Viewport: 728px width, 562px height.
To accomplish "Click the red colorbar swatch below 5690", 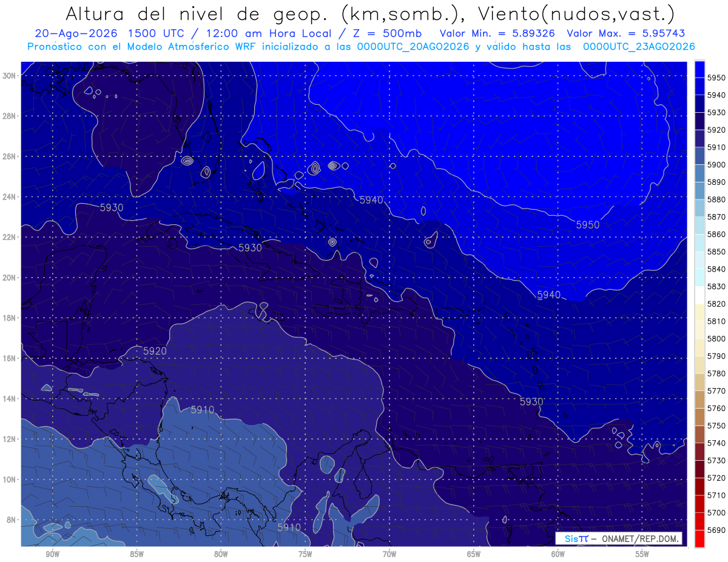I will pyautogui.click(x=699, y=538).
